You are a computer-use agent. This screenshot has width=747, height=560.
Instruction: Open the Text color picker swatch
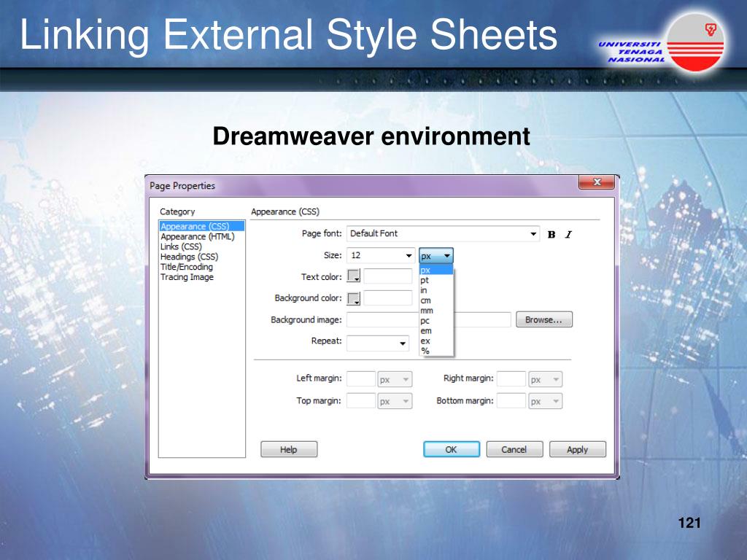354,276
